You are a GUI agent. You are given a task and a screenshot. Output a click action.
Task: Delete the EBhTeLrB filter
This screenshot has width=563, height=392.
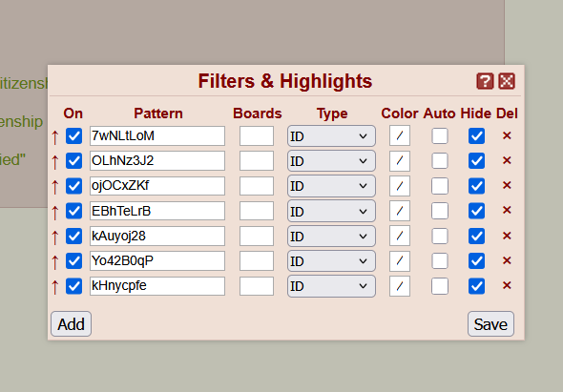(x=507, y=210)
